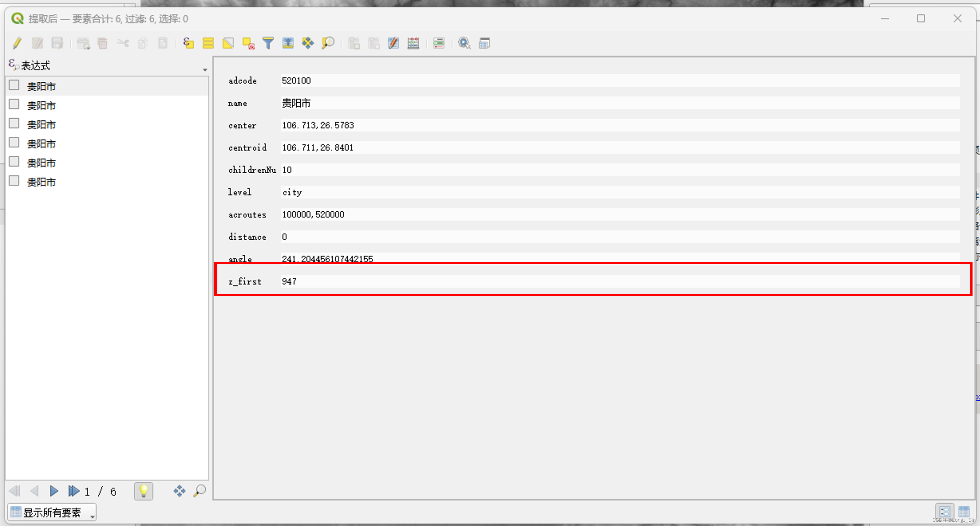This screenshot has height=526, width=980.
Task: Check the first 贵阳市 feature checkbox
Action: [14, 85]
